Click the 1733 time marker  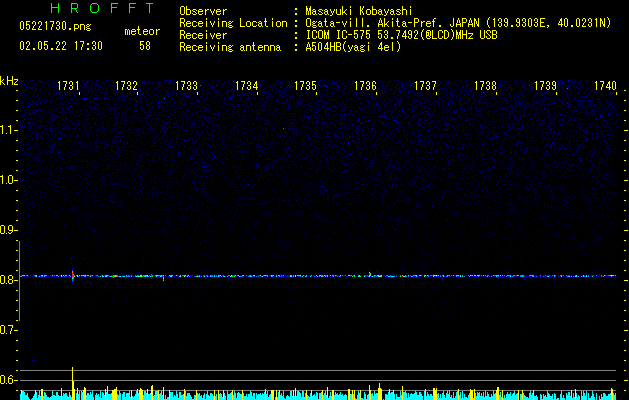point(187,86)
